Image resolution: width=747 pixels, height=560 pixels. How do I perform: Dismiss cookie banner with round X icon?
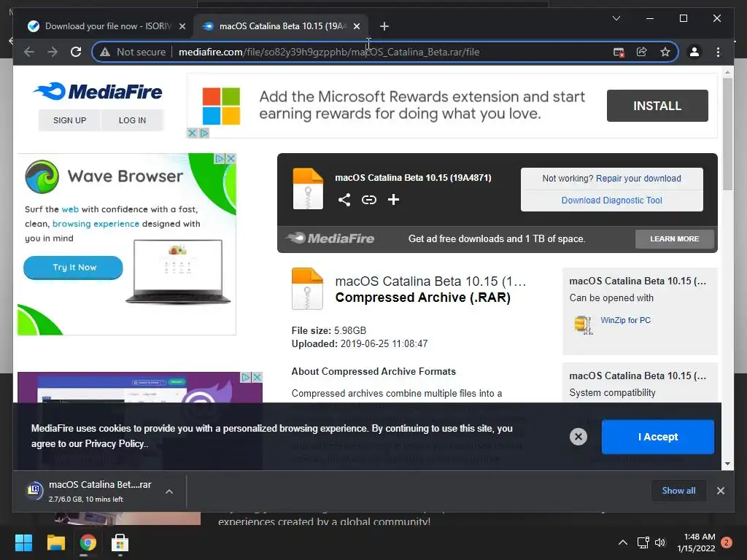pos(578,437)
